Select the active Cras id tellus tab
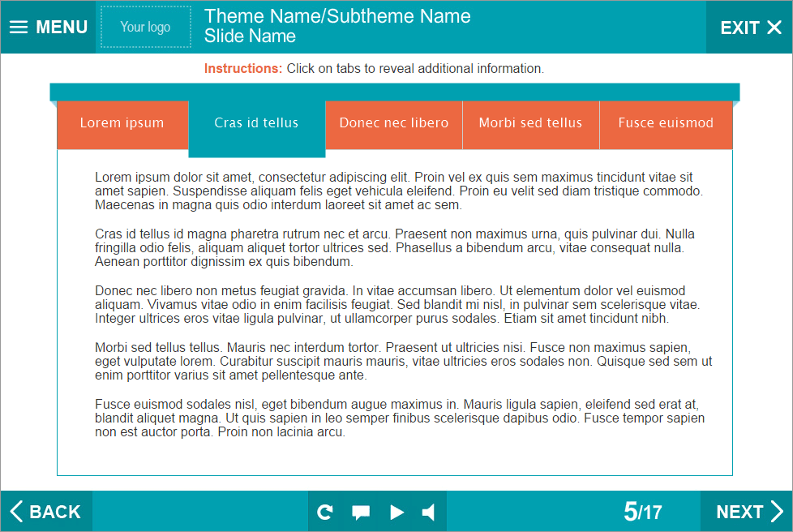This screenshot has width=793, height=532. click(x=256, y=124)
